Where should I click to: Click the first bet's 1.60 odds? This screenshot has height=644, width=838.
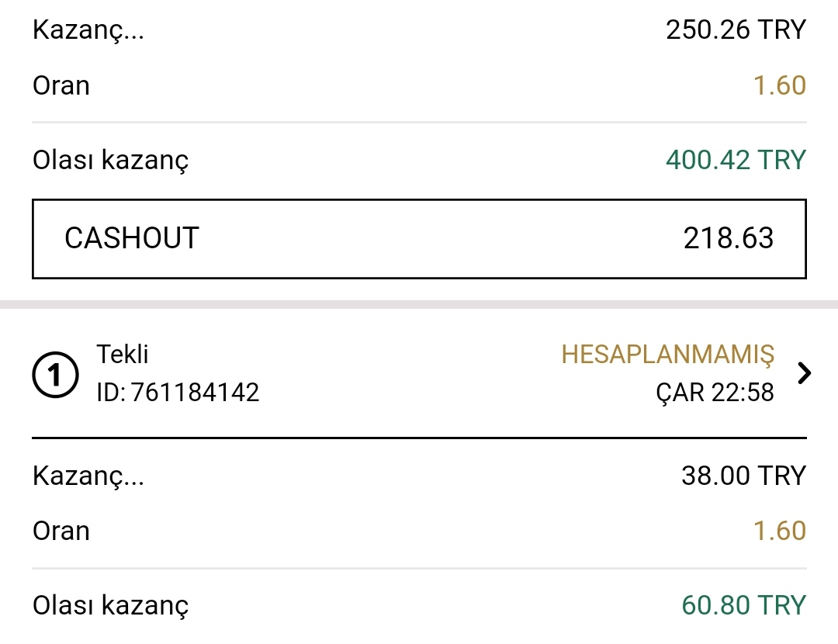coord(779,85)
